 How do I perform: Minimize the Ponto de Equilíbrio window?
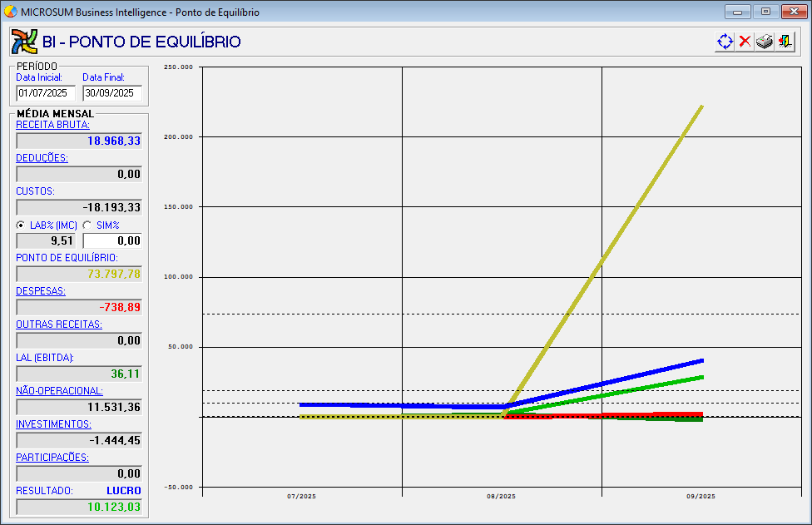(x=738, y=12)
